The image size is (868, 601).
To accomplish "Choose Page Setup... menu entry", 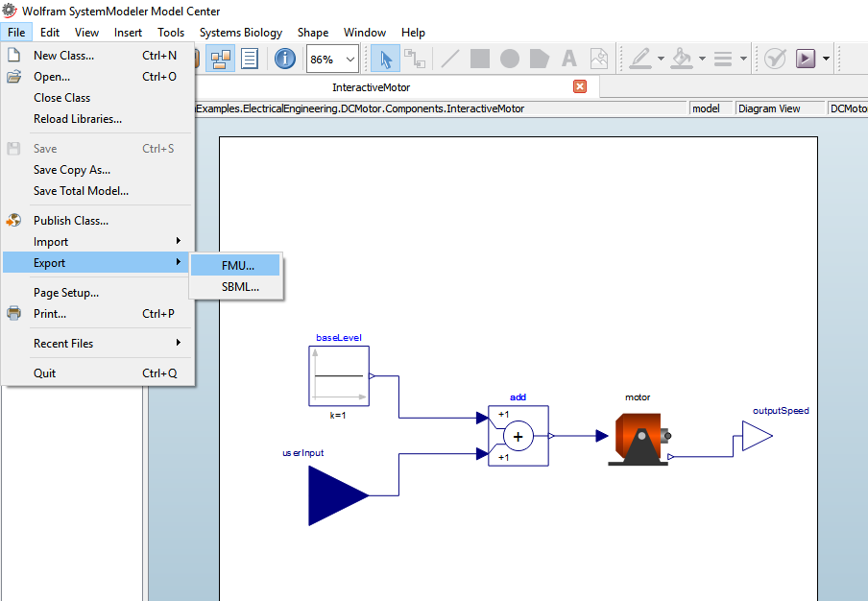I will pos(98,293).
